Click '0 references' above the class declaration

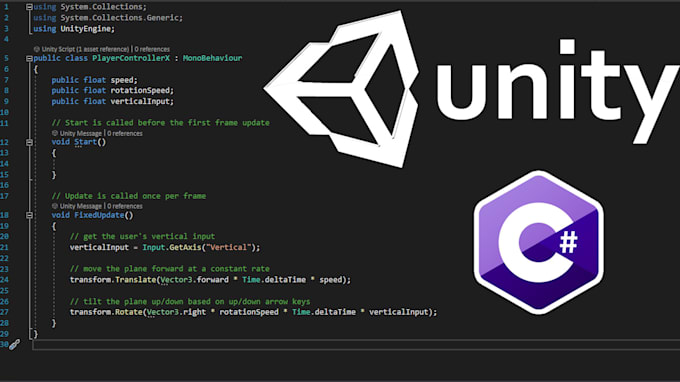(152, 49)
